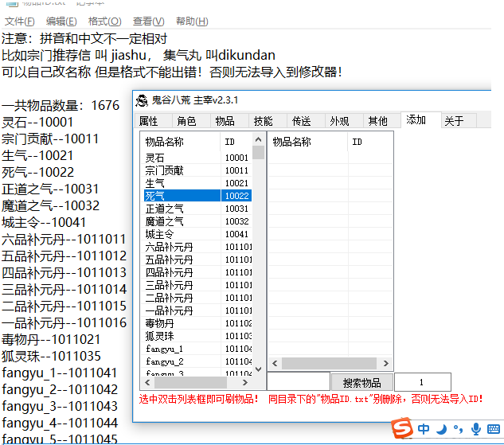This screenshot has width=504, height=445.
Task: Click right list horizontal scroll-left arrow
Action: [x=275, y=363]
